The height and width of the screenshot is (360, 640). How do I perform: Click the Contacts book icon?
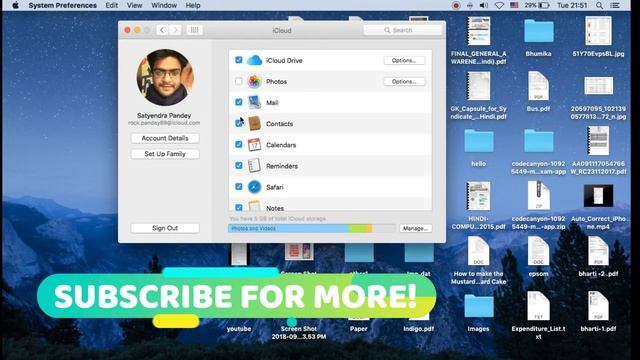(x=254, y=124)
